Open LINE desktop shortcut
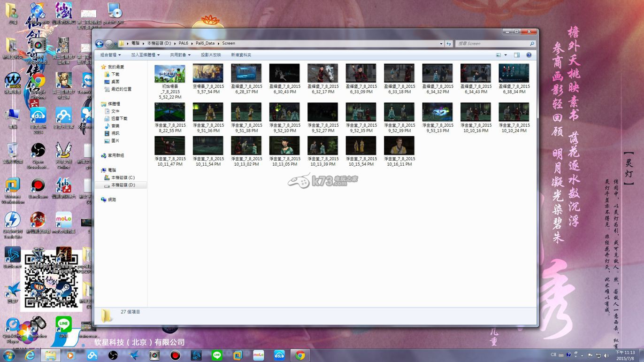The width and height of the screenshot is (644, 362). (x=63, y=327)
